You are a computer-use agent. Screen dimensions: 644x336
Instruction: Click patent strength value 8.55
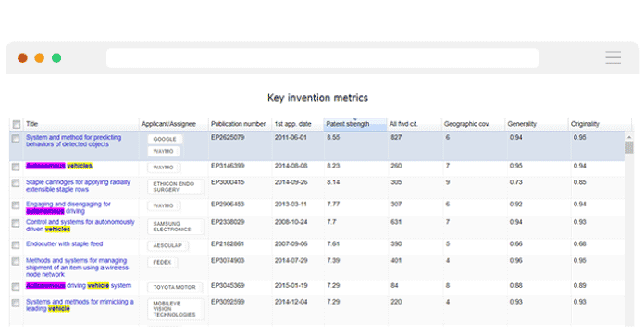(x=333, y=137)
